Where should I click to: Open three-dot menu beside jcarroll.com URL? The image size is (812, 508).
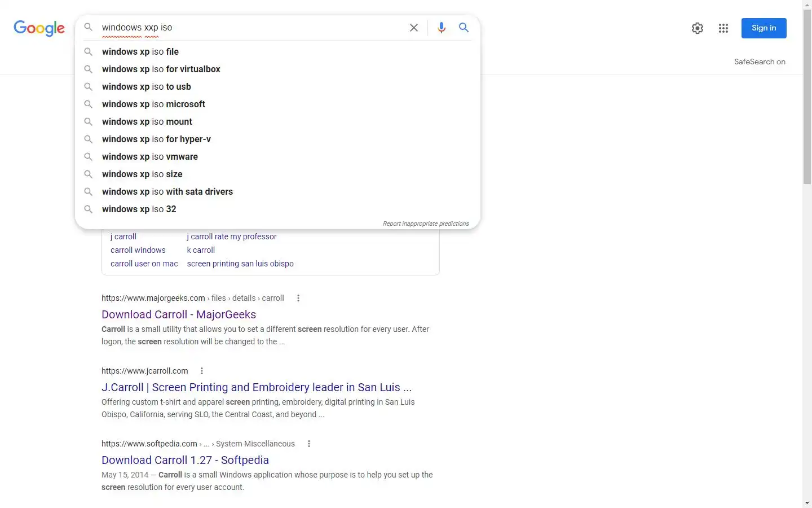[202, 371]
